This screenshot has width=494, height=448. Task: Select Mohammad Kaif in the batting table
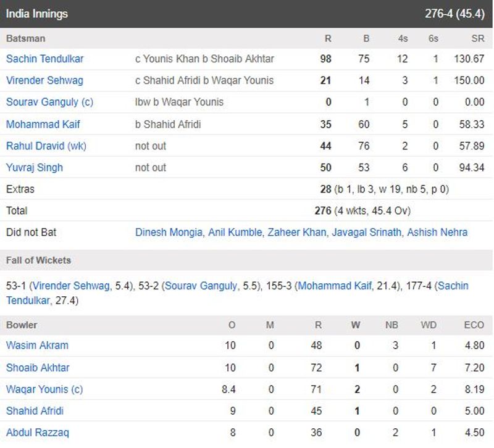(x=43, y=124)
